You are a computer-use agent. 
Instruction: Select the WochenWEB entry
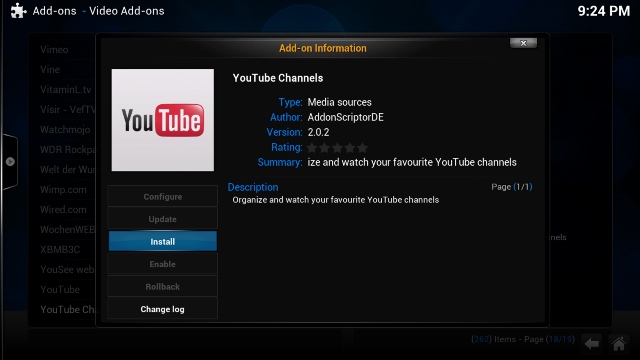68,230
